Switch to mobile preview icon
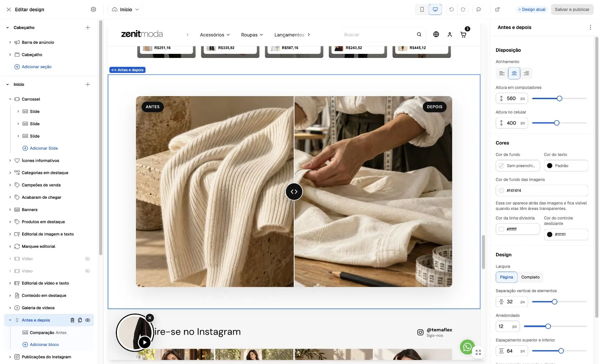The height and width of the screenshot is (364, 599). click(x=422, y=10)
